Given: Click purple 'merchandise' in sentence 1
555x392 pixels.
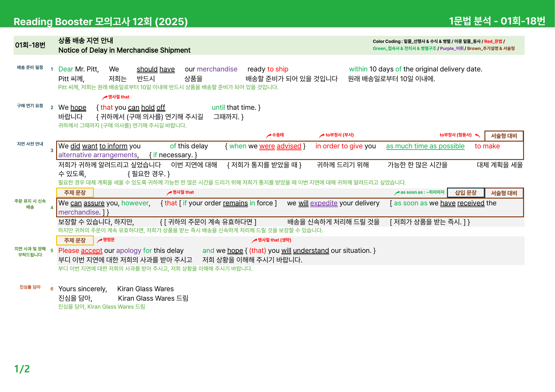Looking at the screenshot, I should 217,69.
